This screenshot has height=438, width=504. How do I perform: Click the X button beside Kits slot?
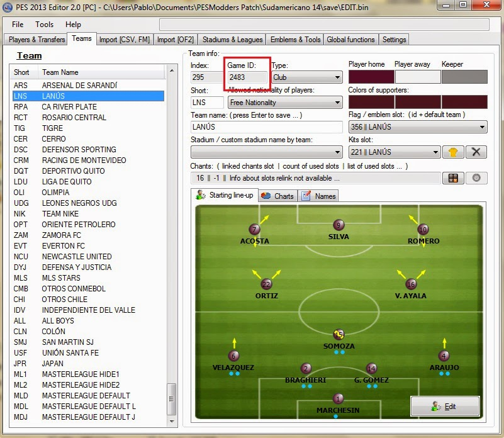click(476, 152)
